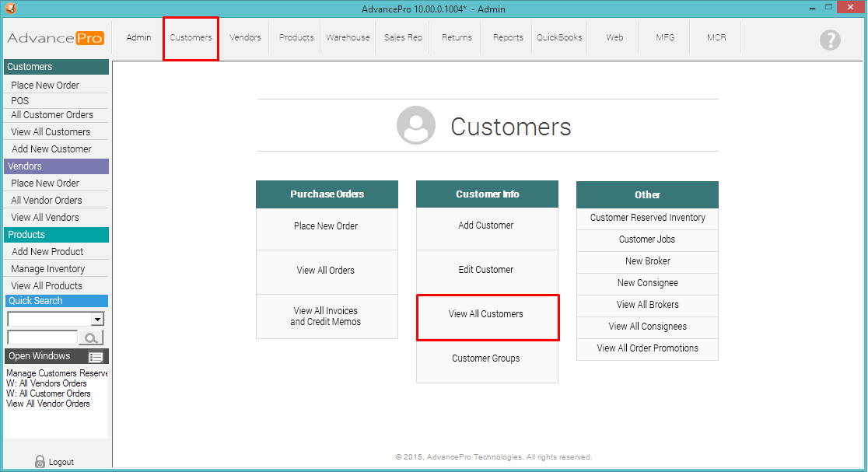Expand the Quick Search dropdown
Image resolution: width=868 pixels, height=472 pixels.
point(97,319)
